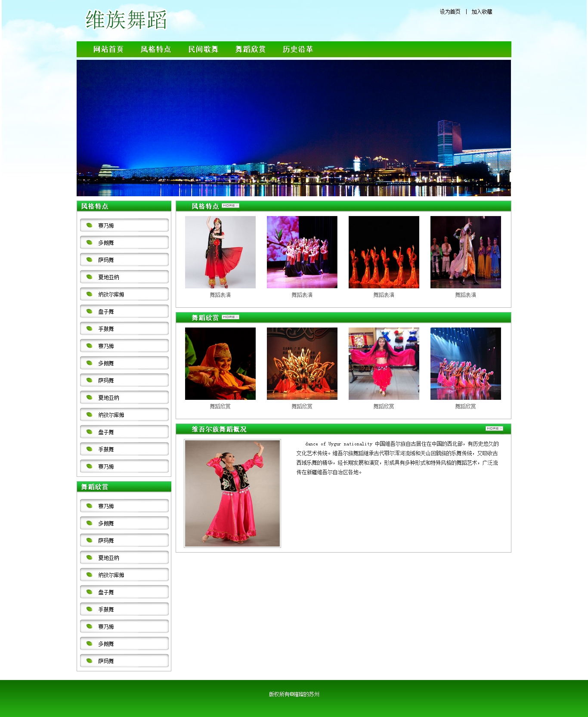Viewport: 588px width, 717px height.
Task: Click leaf icon beside 盘子舞 in 舞蹈欣赏 sidebar
Action: pos(90,592)
